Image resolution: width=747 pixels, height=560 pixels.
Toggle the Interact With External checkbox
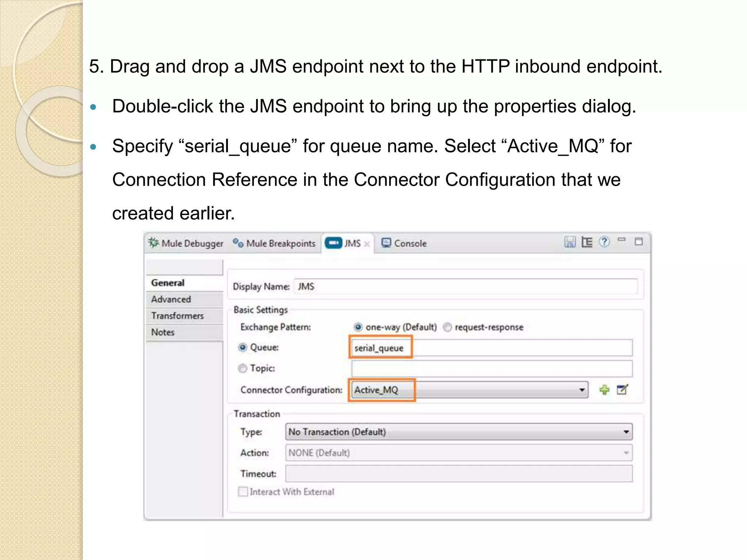tap(243, 491)
